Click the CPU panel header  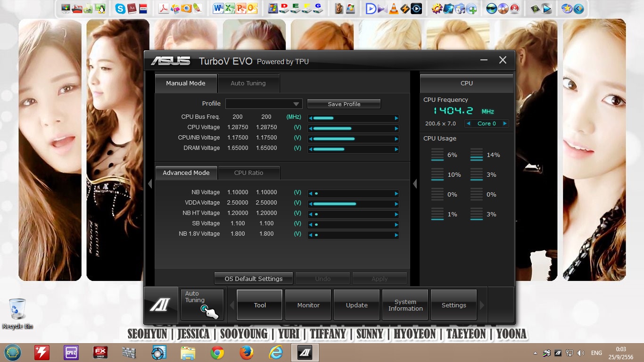tap(467, 83)
